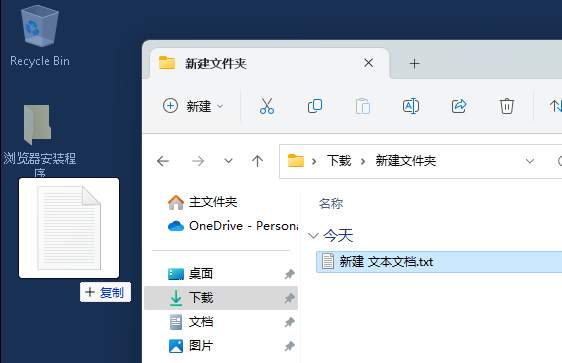Click the Copy icon in the toolbar

(315, 106)
